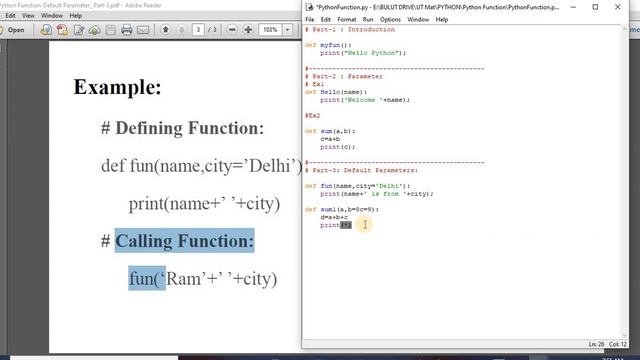Minimize the PythonFunction.py IDLE window
640x360 pixels.
pos(573,7)
